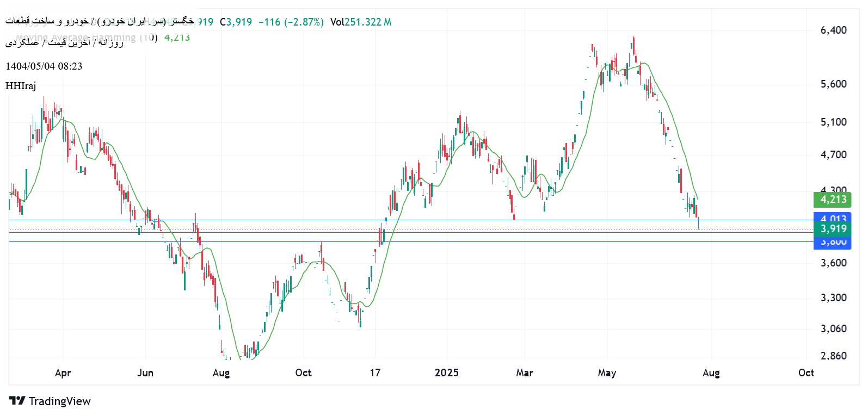Click the TradingView logo icon

[17, 401]
